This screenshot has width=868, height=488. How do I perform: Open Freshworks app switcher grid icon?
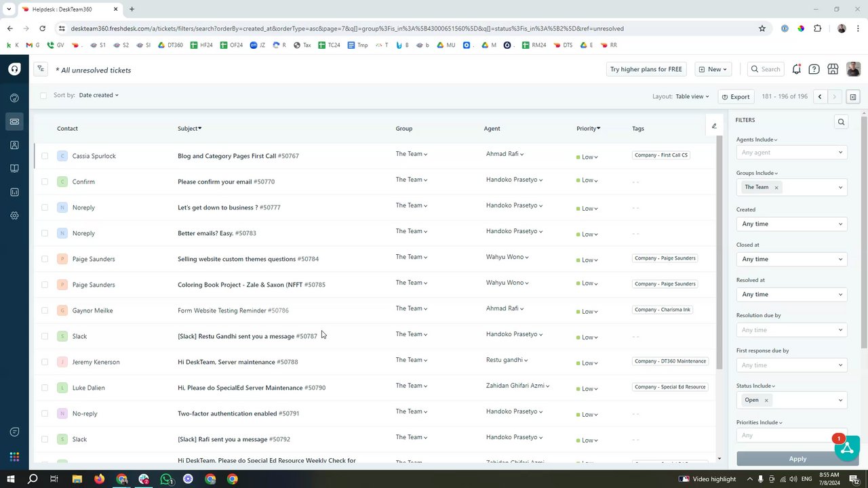[14, 457]
